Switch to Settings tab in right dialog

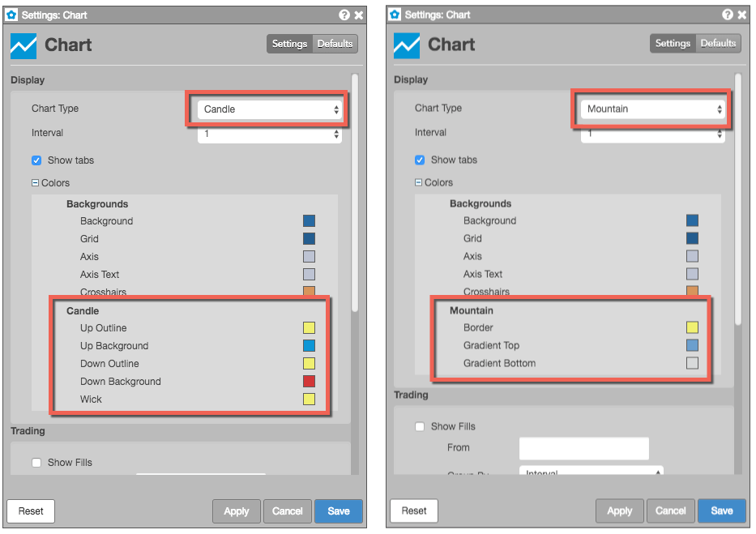click(x=673, y=44)
